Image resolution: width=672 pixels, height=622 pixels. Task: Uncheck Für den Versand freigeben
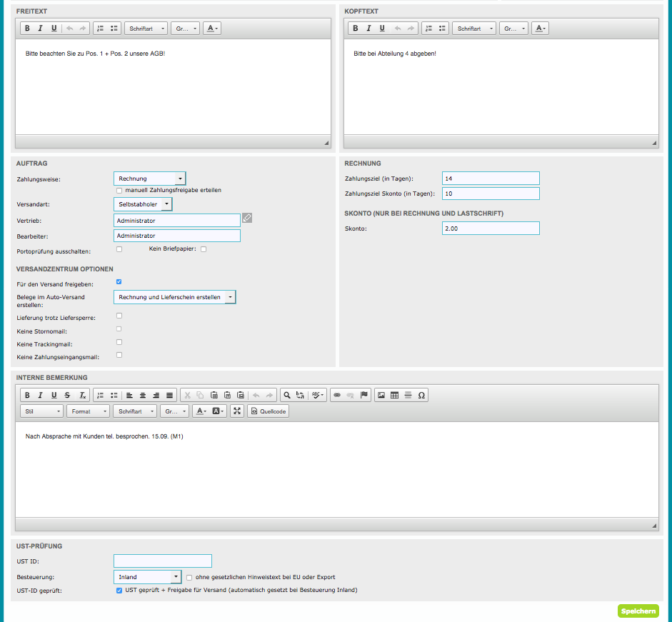[119, 282]
